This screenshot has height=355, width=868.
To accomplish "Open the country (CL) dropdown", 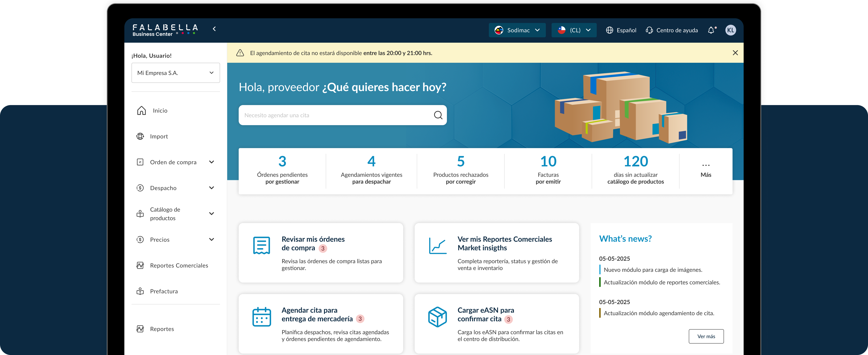I will coord(574,30).
